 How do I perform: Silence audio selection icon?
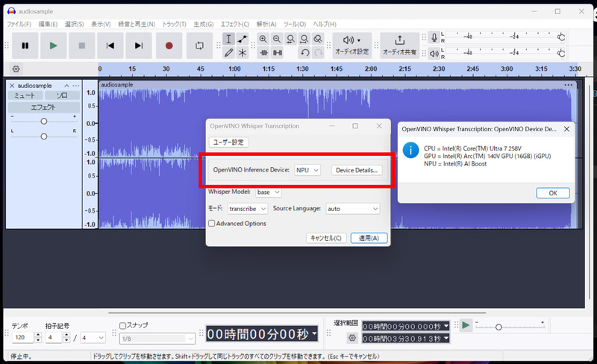pos(278,52)
